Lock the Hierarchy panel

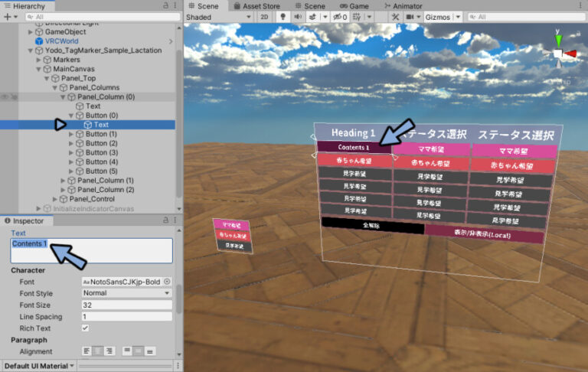point(165,5)
